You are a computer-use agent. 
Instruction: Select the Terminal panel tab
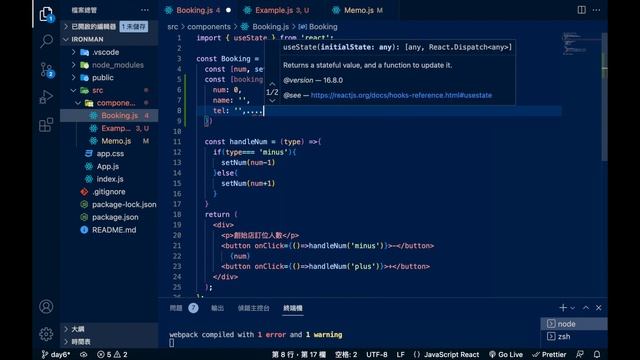click(x=293, y=308)
